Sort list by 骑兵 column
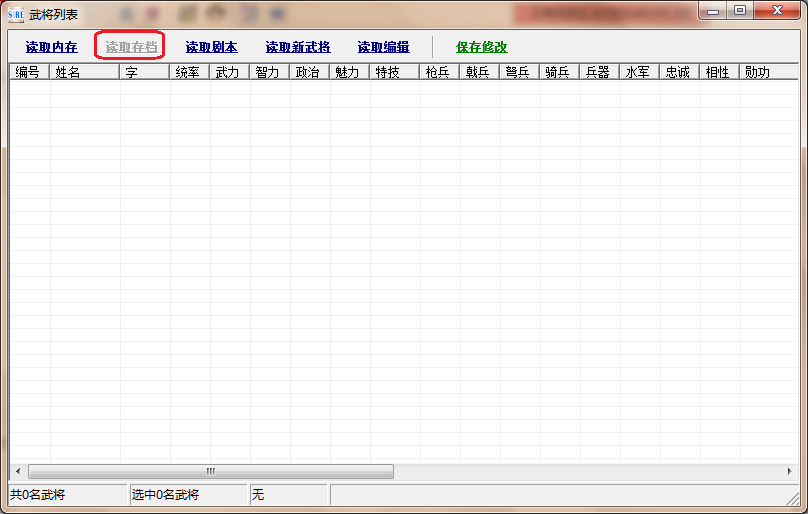Viewport: 808px width, 514px height. (560, 72)
